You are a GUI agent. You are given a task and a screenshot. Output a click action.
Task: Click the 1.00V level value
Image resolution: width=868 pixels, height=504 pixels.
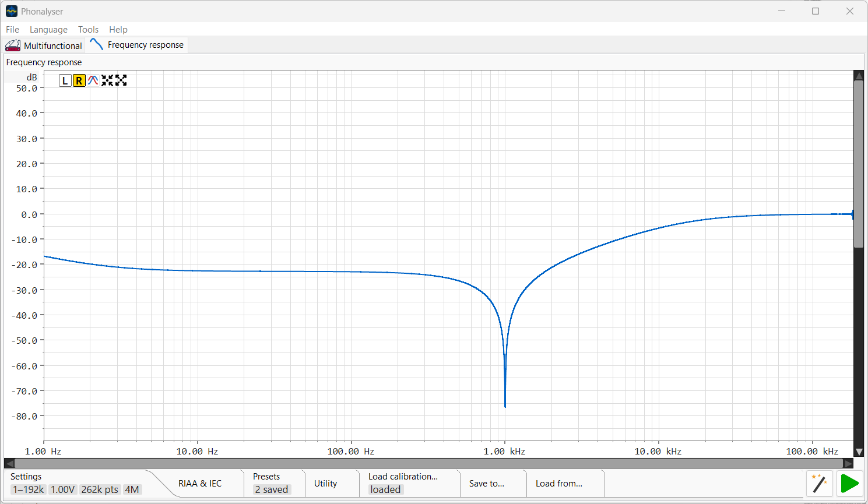point(62,489)
